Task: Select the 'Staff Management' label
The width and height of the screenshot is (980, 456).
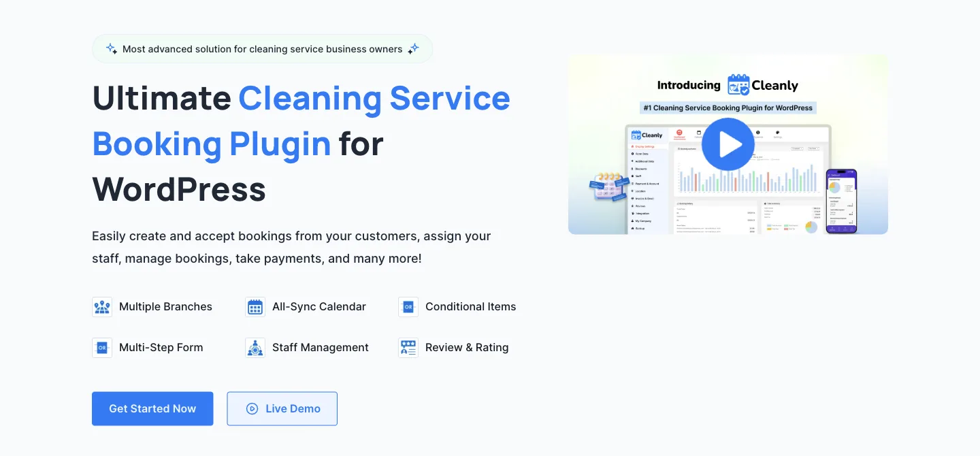Action: (321, 348)
